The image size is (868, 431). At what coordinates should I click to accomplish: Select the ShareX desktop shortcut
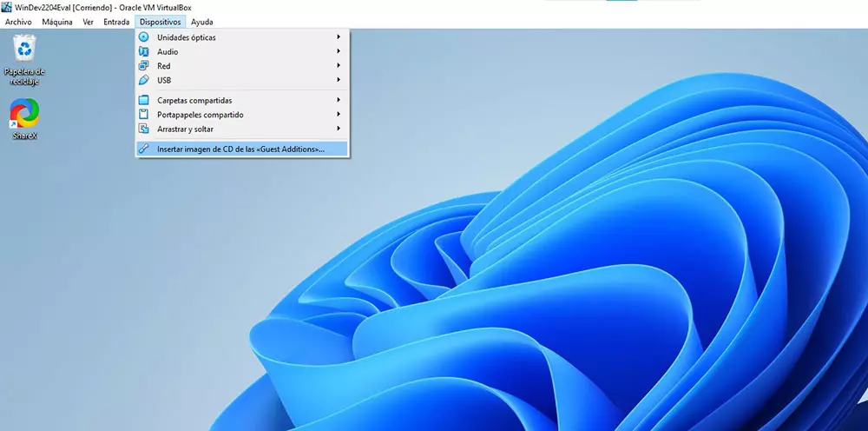[24, 113]
